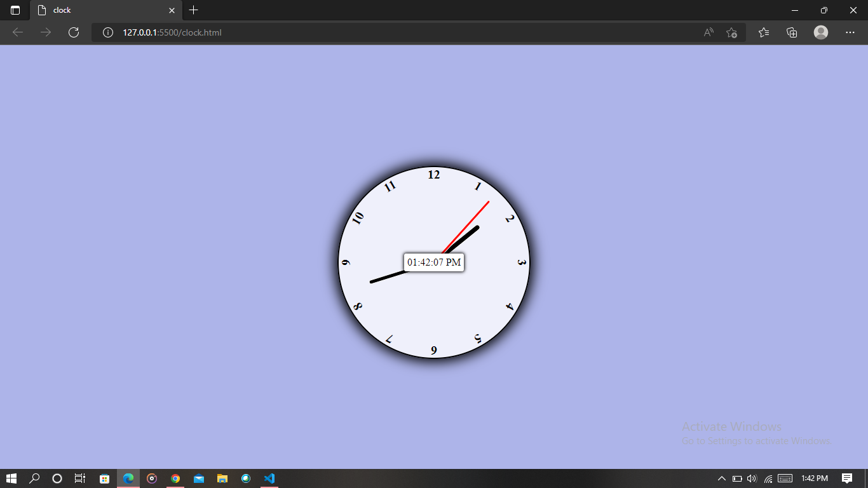
Task: Open a new tab with the plus button
Action: (194, 10)
